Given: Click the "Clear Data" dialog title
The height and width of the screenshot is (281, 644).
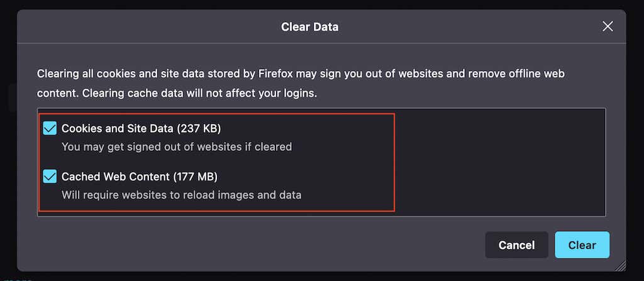Looking at the screenshot, I should pos(309,26).
